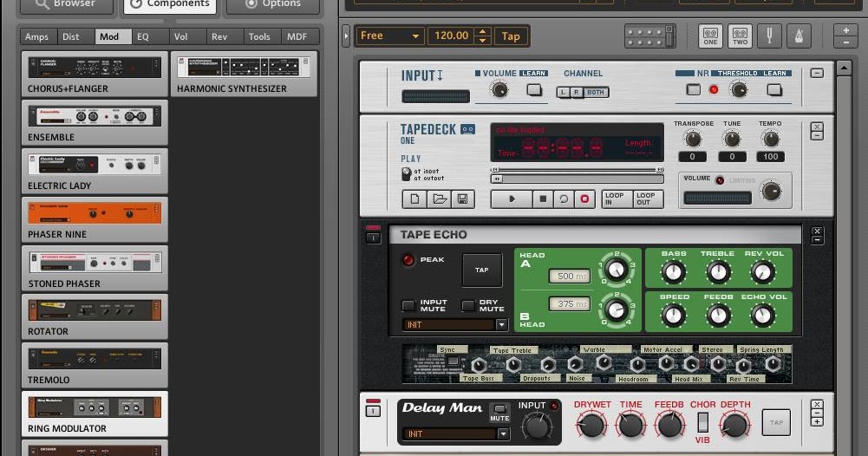Image resolution: width=868 pixels, height=456 pixels.
Task: Open the metronome icon
Action: (799, 36)
